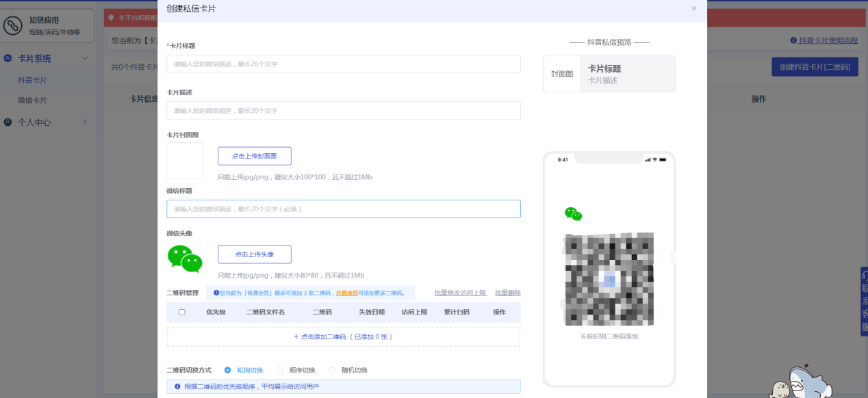Click the 个人中心 user icon in sidebar
868x398 pixels.
click(8, 122)
